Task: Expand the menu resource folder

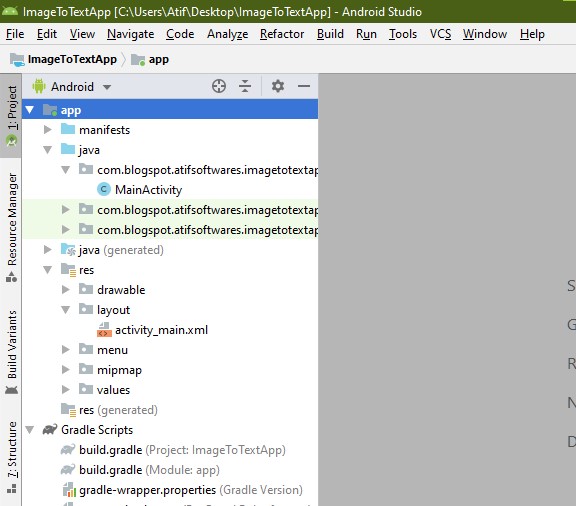Action: (x=66, y=349)
